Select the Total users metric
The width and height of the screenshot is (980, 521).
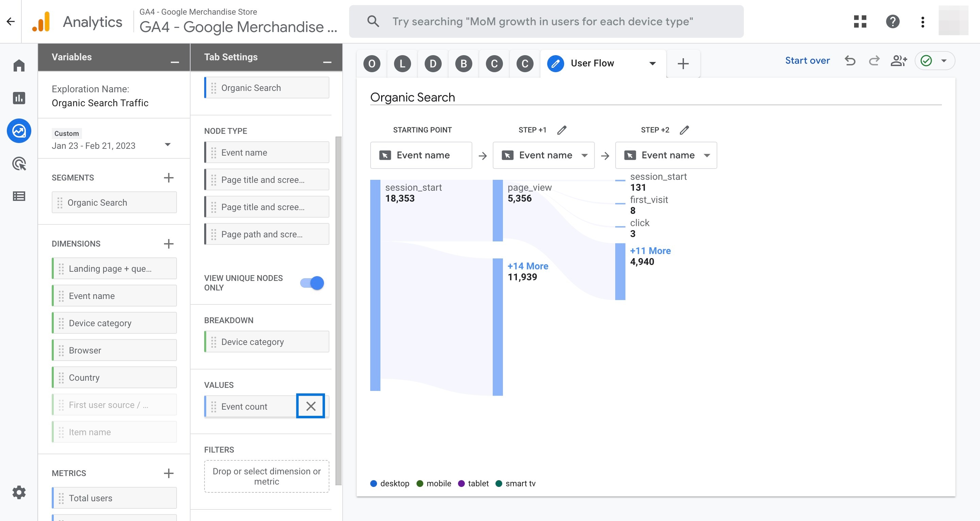pyautogui.click(x=114, y=498)
